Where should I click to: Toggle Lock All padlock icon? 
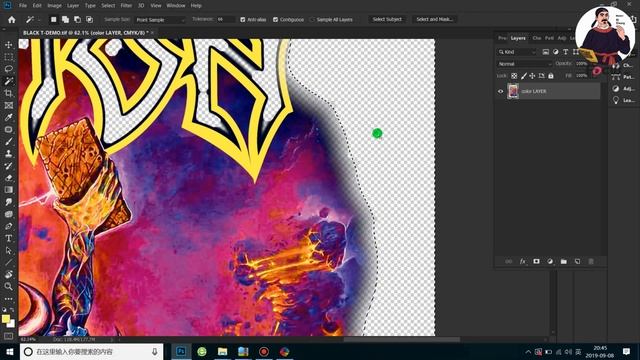(551, 76)
